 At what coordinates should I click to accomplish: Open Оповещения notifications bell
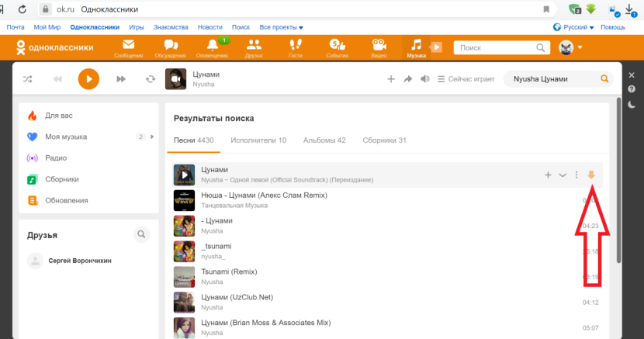213,47
